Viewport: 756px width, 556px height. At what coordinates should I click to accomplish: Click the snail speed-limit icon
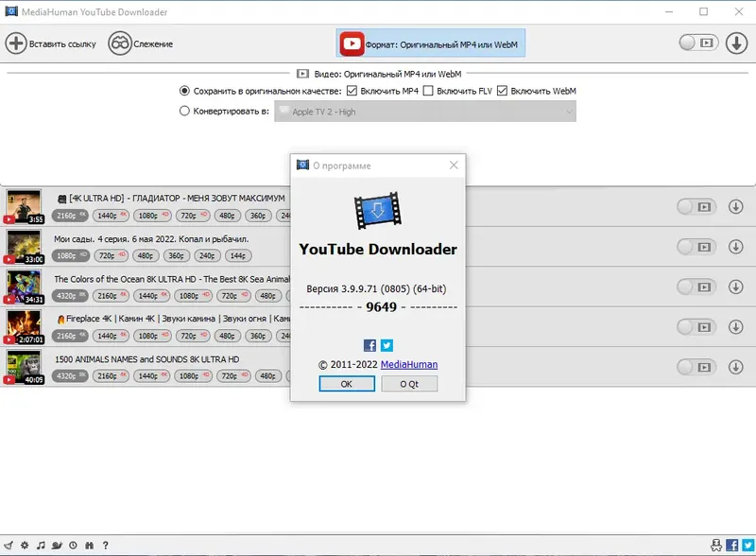pyautogui.click(x=57, y=546)
